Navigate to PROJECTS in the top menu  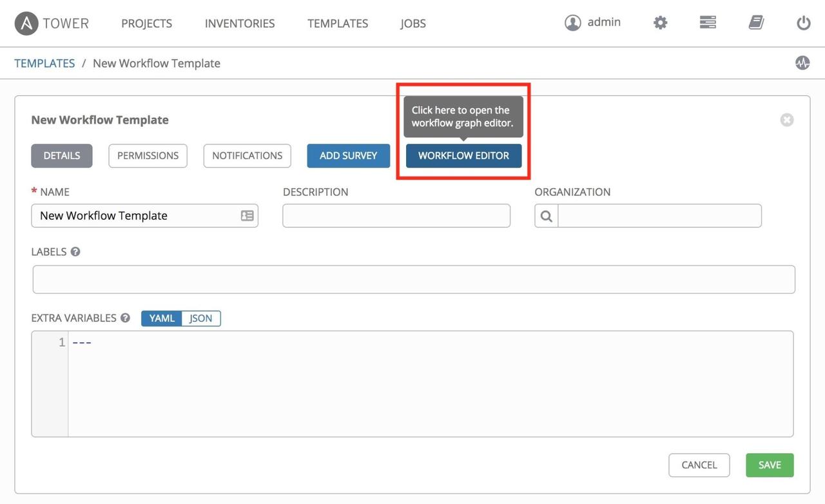147,21
